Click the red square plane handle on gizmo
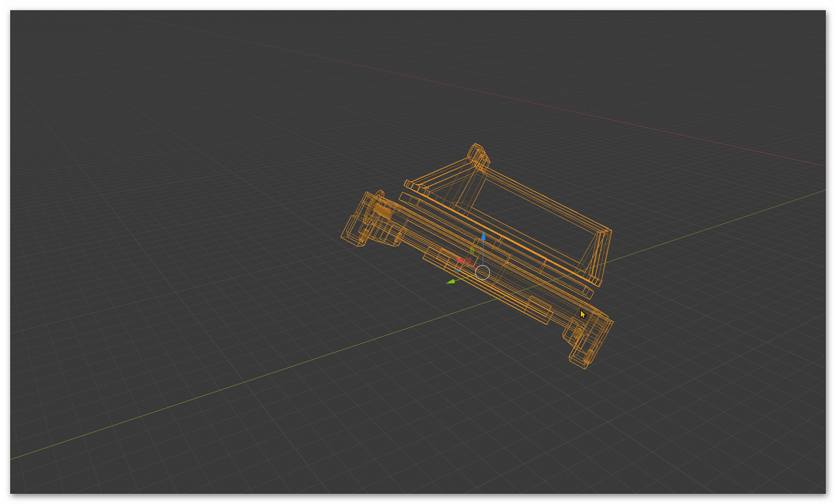The height and width of the screenshot is (504, 836). click(469, 261)
